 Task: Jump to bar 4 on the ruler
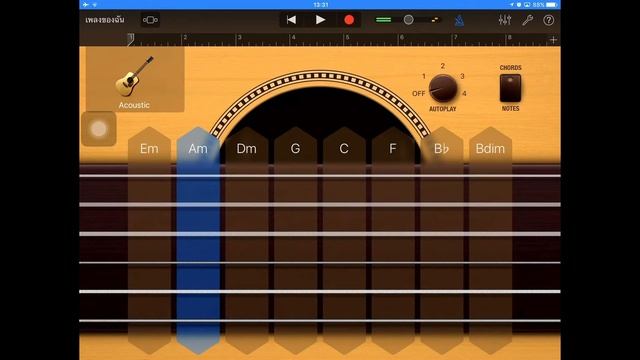click(293, 38)
